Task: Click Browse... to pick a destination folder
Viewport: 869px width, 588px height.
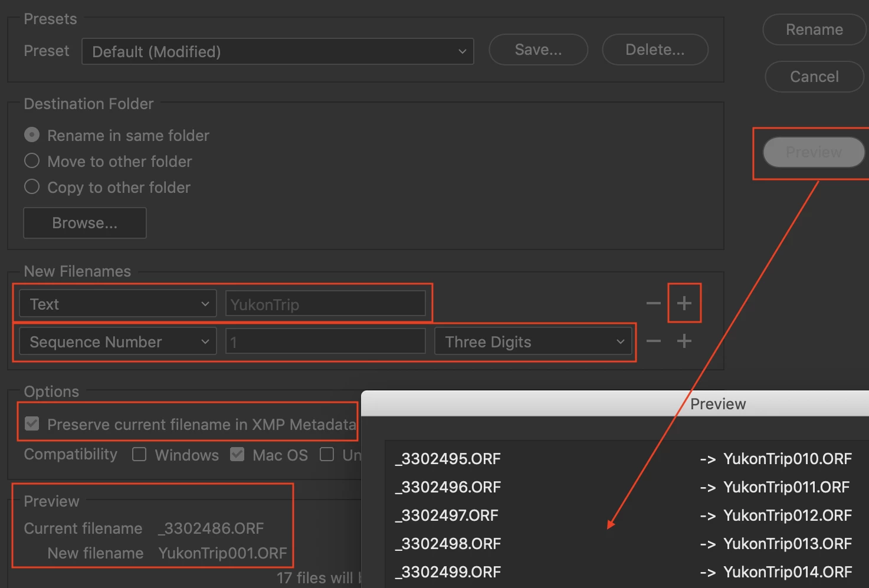Action: (85, 223)
